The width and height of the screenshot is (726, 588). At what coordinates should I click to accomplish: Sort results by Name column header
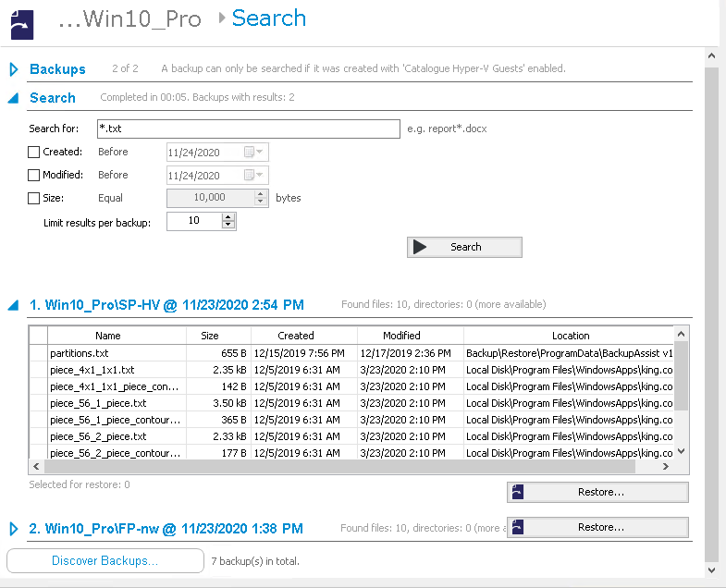coord(108,336)
